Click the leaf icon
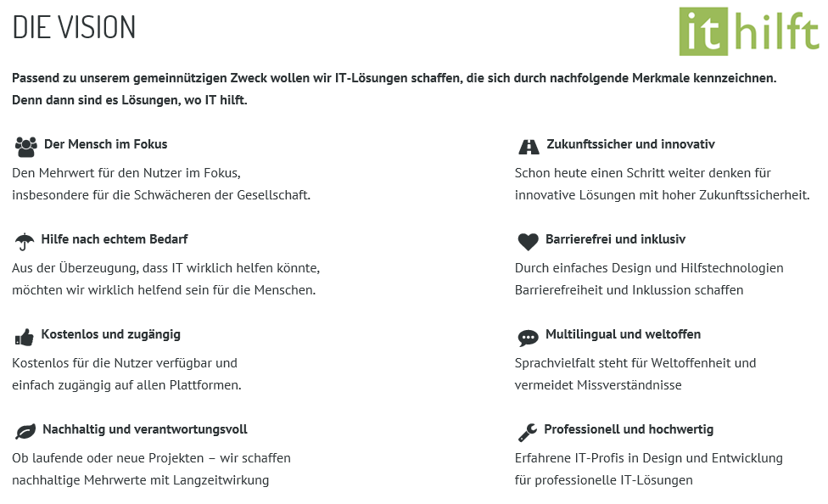The height and width of the screenshot is (504, 828). pyautogui.click(x=25, y=432)
